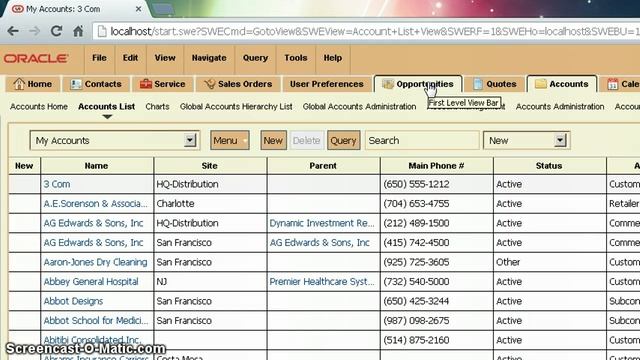Open the Tools menu
Viewport: 640px width, 360px height.
(x=296, y=58)
